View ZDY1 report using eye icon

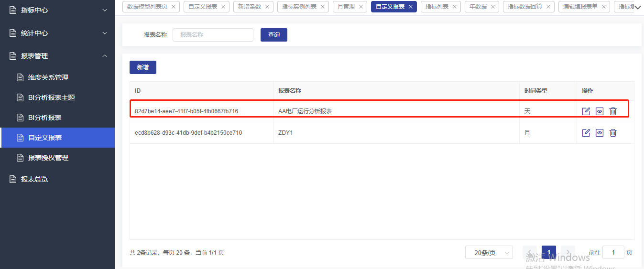click(600, 133)
